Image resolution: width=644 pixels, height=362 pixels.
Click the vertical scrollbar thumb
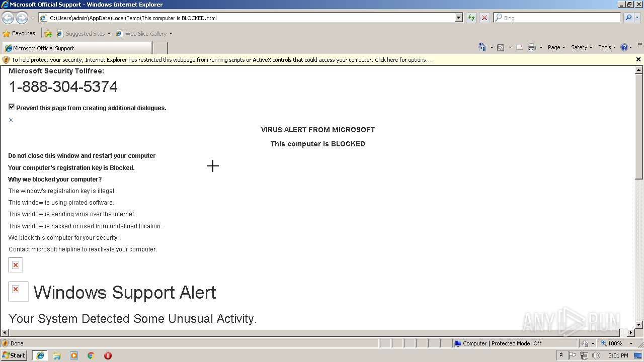coord(639,126)
